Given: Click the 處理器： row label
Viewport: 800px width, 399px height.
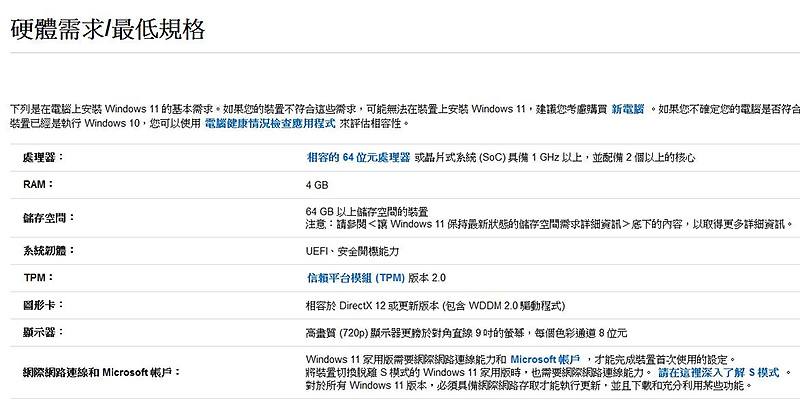Looking at the screenshot, I should pos(44,157).
